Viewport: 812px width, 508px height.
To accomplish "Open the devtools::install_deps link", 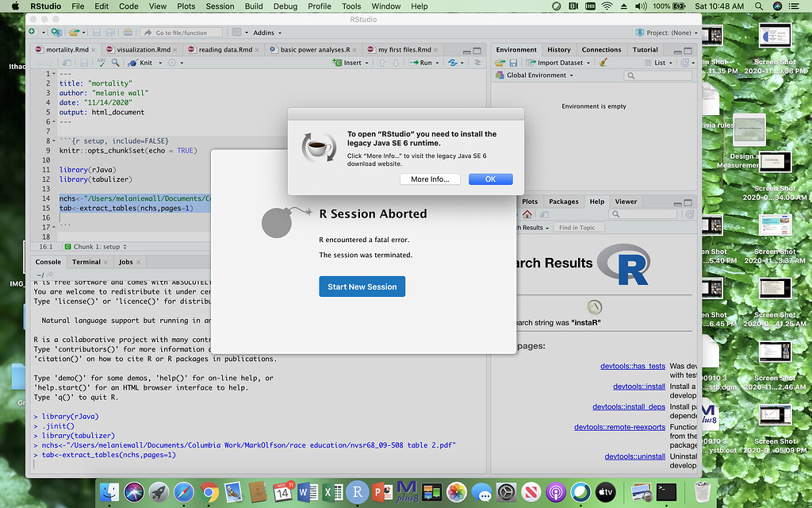I will [x=629, y=407].
